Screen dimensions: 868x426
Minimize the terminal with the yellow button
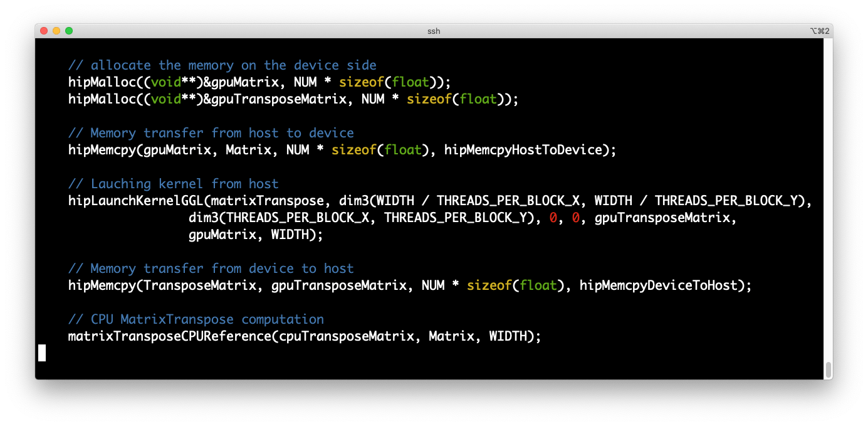[x=56, y=31]
